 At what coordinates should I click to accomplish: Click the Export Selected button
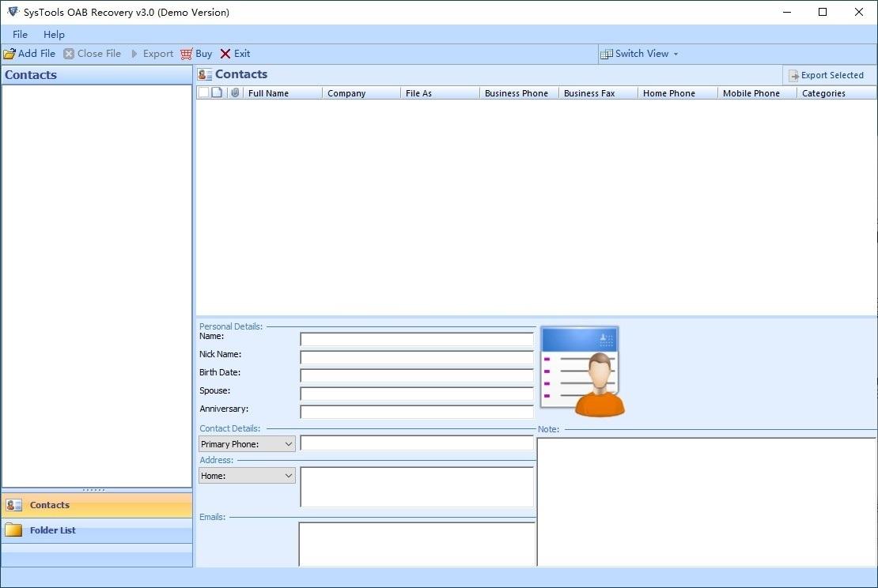[x=826, y=75]
